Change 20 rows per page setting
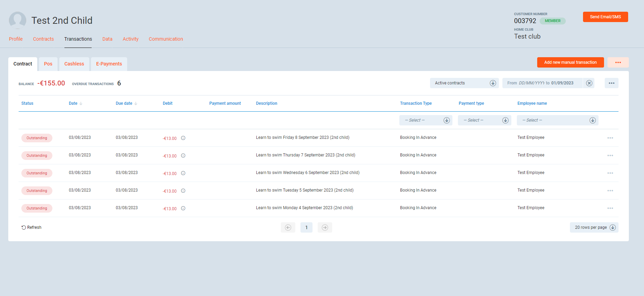Viewport: 644px width, 296px height. point(594,227)
